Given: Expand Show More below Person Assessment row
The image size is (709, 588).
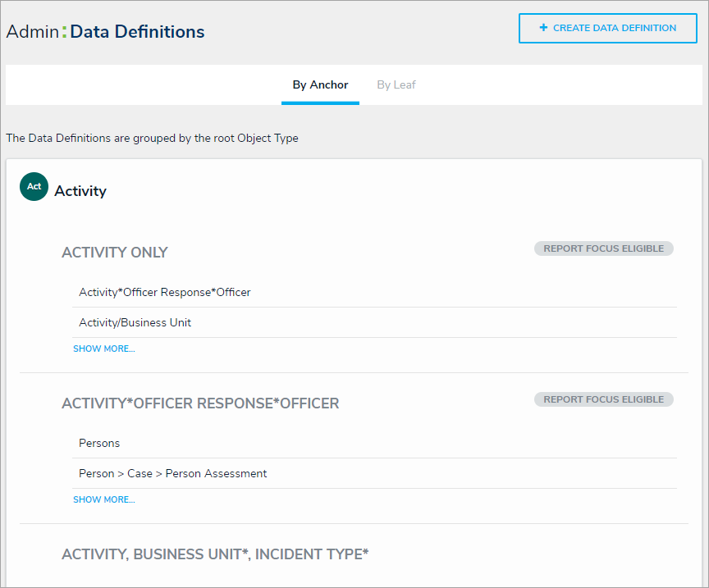Looking at the screenshot, I should [x=103, y=499].
